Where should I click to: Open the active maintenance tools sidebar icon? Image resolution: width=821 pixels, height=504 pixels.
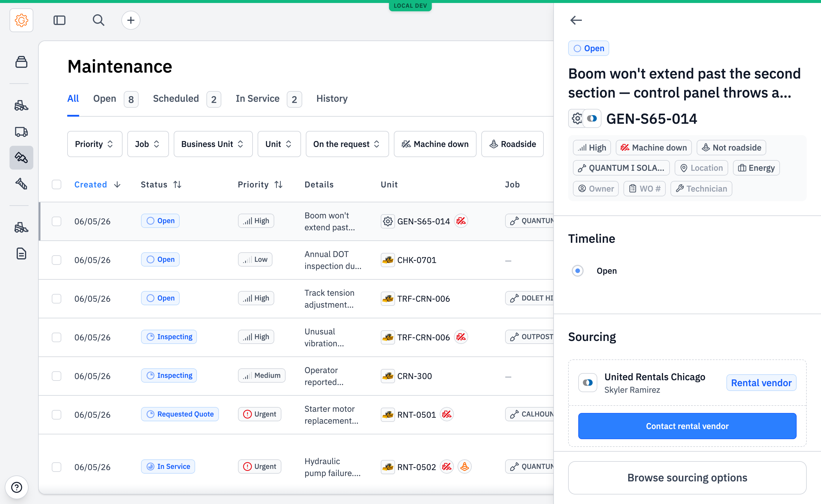coord(21,157)
